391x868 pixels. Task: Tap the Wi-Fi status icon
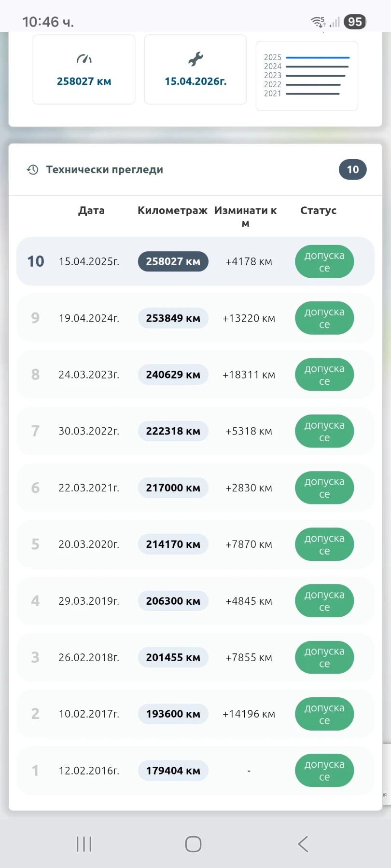[x=318, y=22]
